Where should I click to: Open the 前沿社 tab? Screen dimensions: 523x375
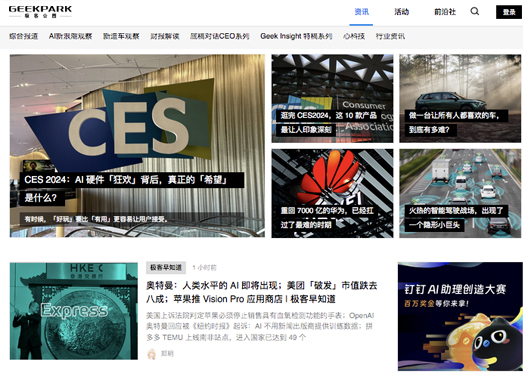(445, 12)
